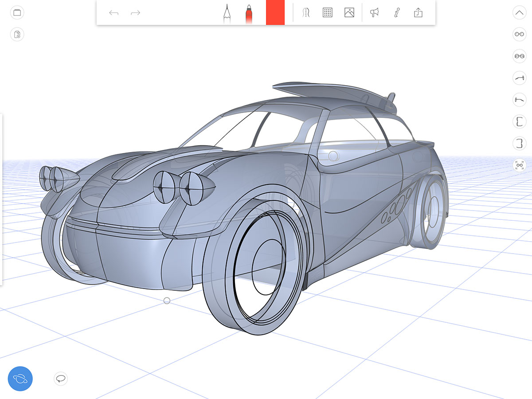Open the image import icon
The width and height of the screenshot is (532, 399).
pos(349,13)
